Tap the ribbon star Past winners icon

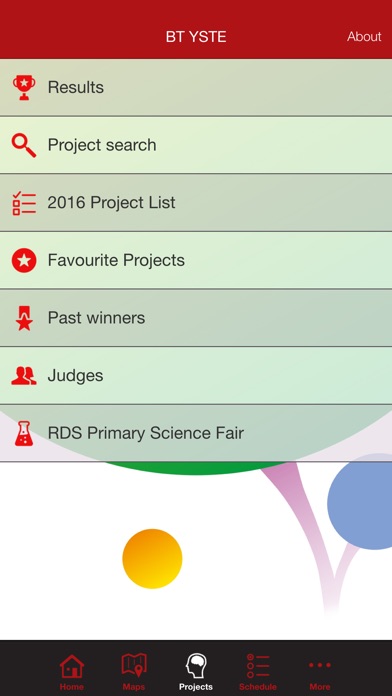pos(24,318)
